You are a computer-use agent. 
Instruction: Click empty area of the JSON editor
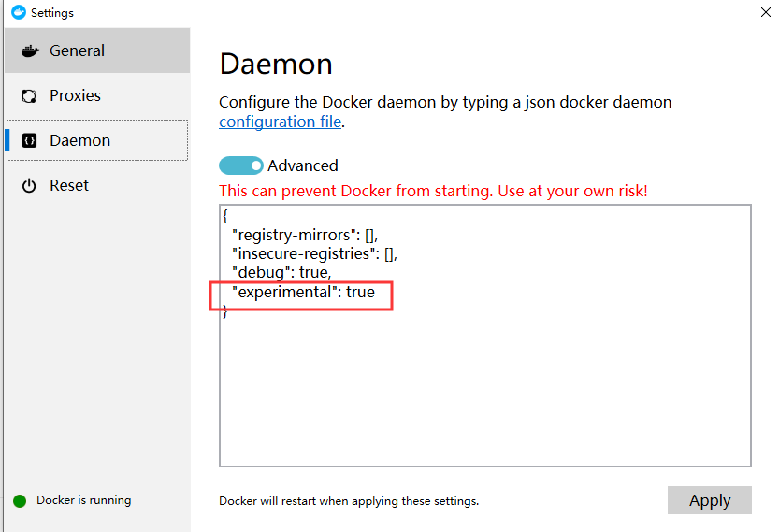pyautogui.click(x=484, y=393)
